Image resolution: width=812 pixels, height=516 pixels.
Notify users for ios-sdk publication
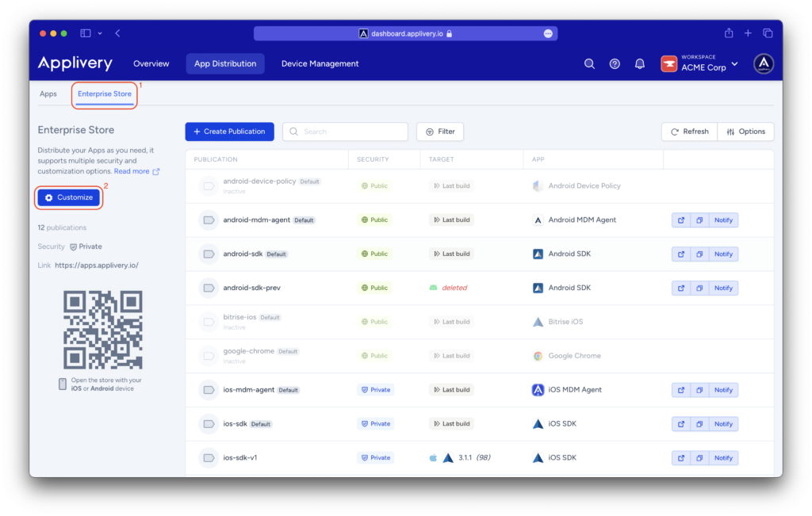pos(723,424)
